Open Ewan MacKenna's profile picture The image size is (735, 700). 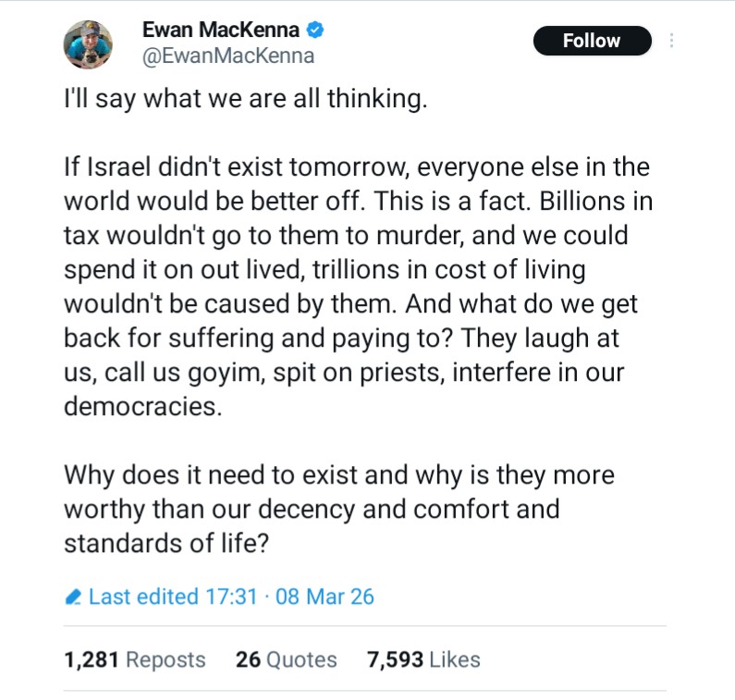pyautogui.click(x=88, y=44)
